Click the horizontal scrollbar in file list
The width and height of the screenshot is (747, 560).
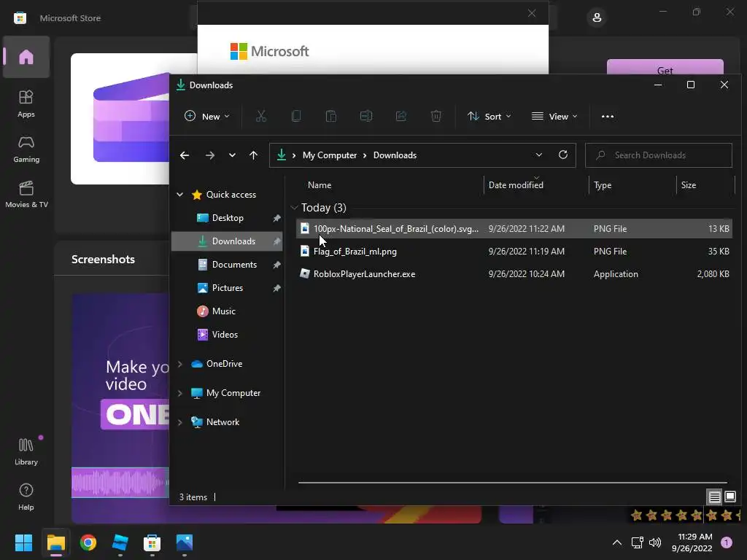513,483
